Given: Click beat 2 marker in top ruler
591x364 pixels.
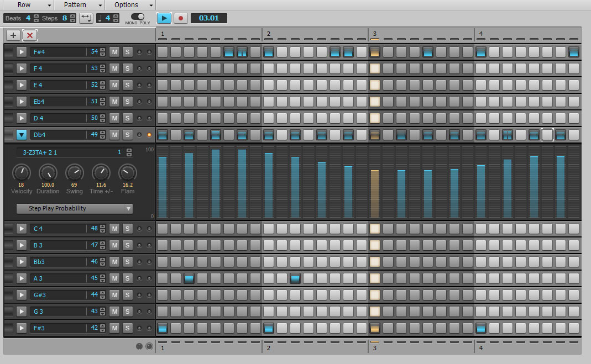Looking at the screenshot, I should (x=268, y=34).
